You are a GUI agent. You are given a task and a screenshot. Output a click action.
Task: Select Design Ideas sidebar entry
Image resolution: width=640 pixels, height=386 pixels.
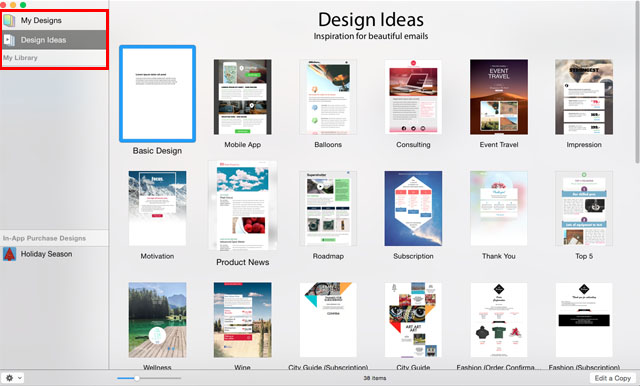(x=54, y=40)
